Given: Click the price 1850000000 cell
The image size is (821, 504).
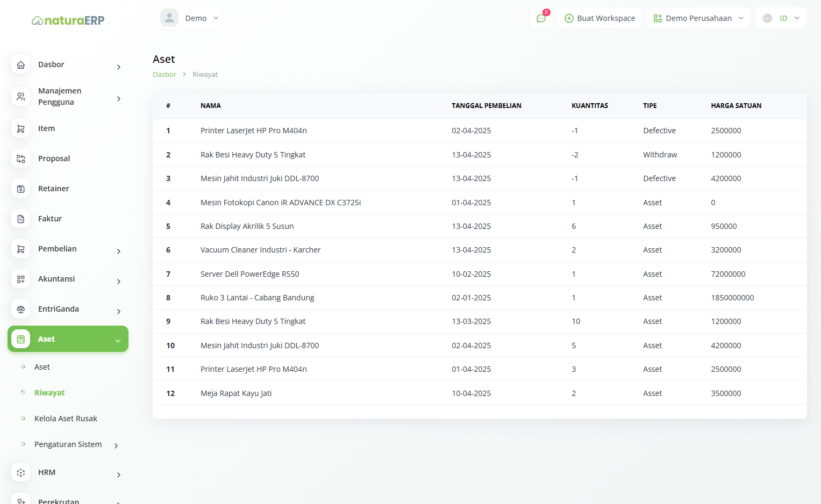Looking at the screenshot, I should click(x=732, y=298).
